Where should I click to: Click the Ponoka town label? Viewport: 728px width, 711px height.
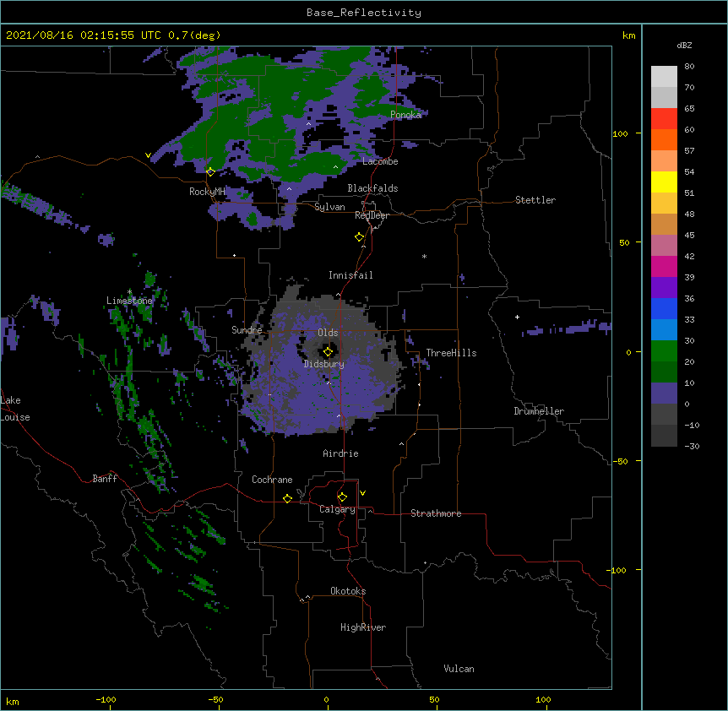(405, 115)
